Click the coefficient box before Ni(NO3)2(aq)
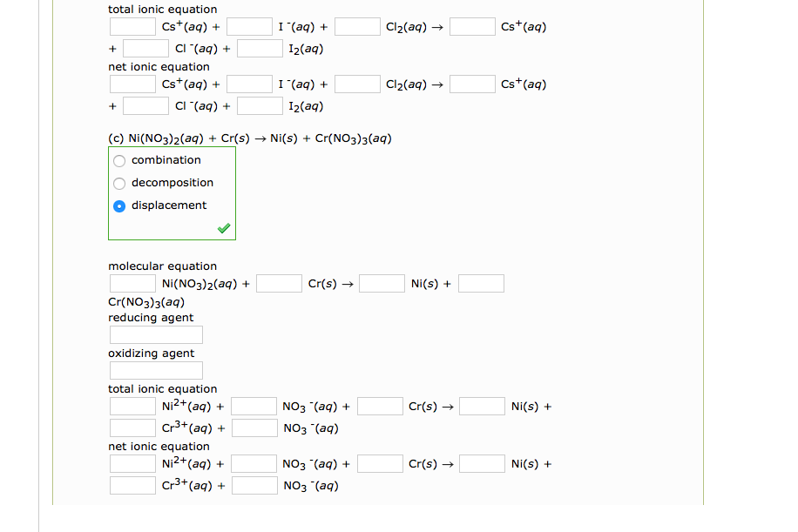This screenshot has height=532, width=798. pyautogui.click(x=132, y=283)
